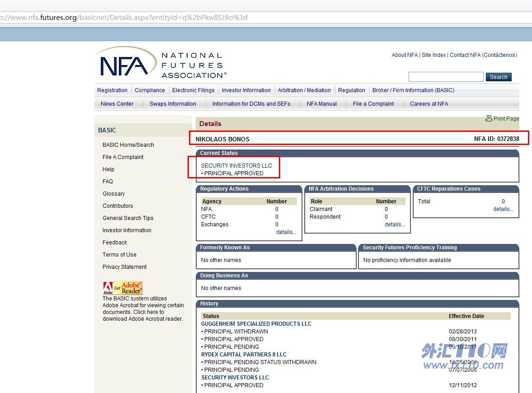The width and height of the screenshot is (532, 393).
Task: Click the NIKOLAOS BONOS name heading
Action: [222, 139]
